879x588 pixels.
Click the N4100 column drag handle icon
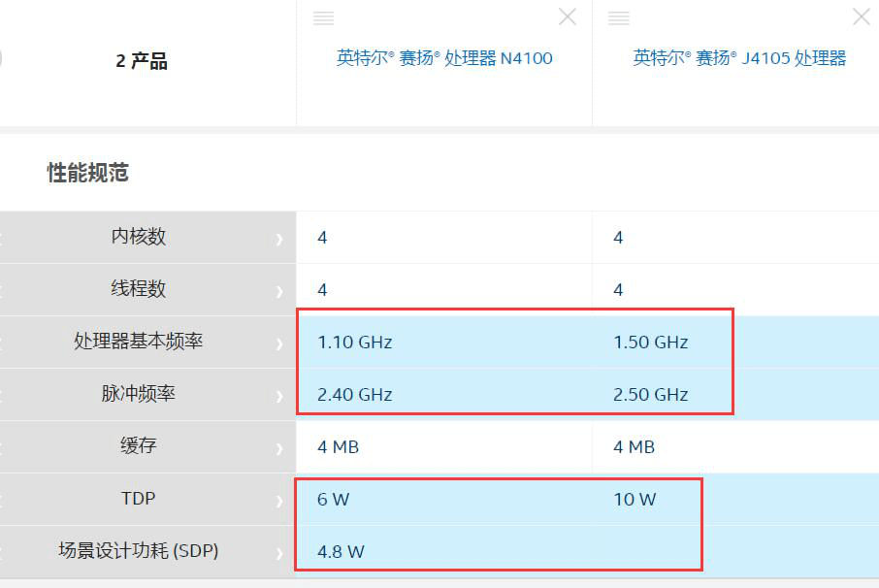coord(323,18)
